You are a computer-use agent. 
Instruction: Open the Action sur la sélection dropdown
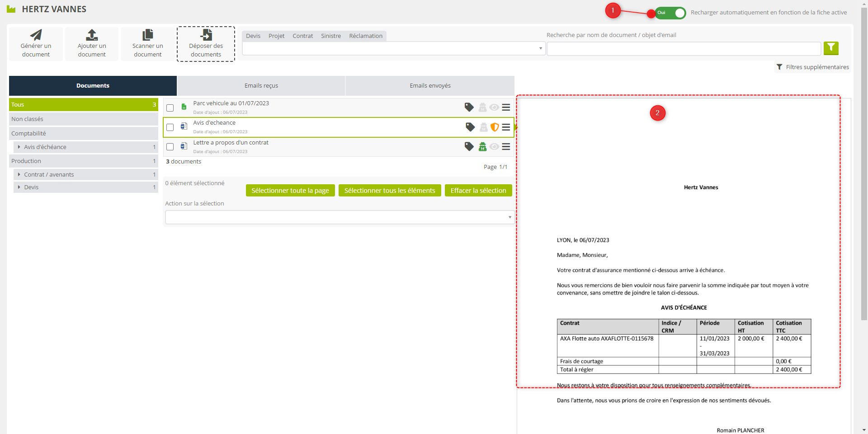339,217
